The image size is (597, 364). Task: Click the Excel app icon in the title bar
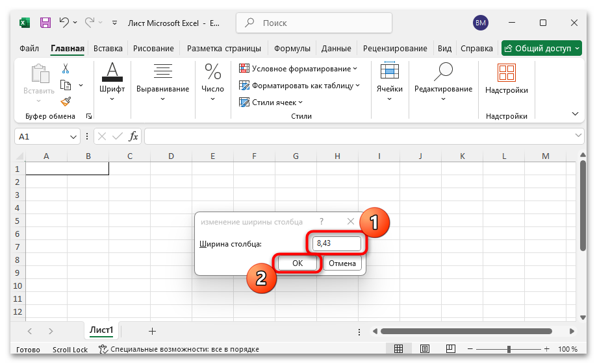(x=25, y=23)
